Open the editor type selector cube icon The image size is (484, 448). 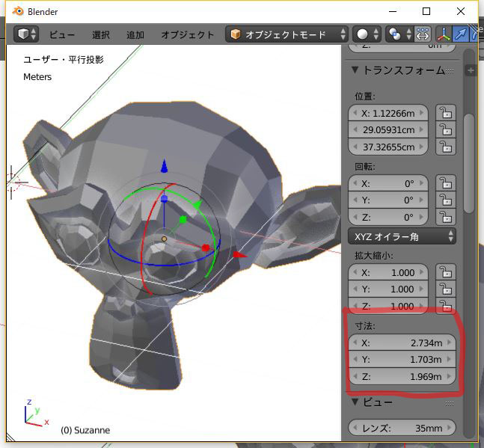pyautogui.click(x=26, y=34)
